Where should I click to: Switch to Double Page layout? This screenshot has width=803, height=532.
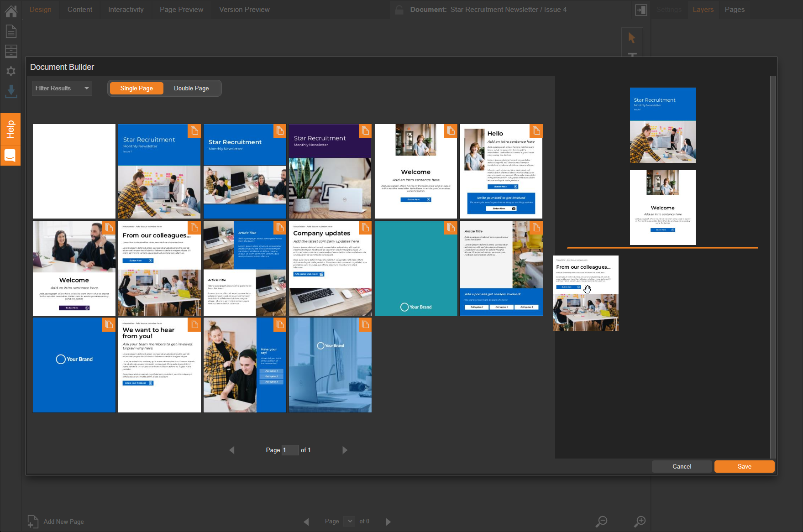pos(191,88)
